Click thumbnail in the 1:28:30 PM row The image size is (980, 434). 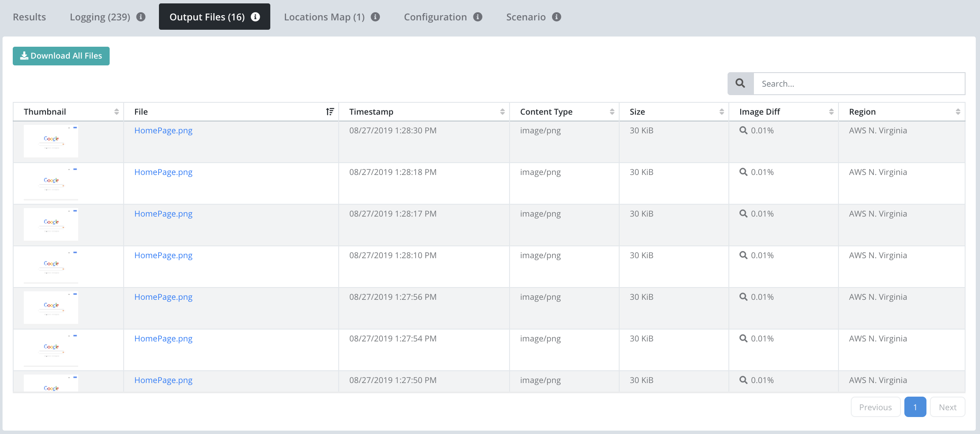[51, 141]
